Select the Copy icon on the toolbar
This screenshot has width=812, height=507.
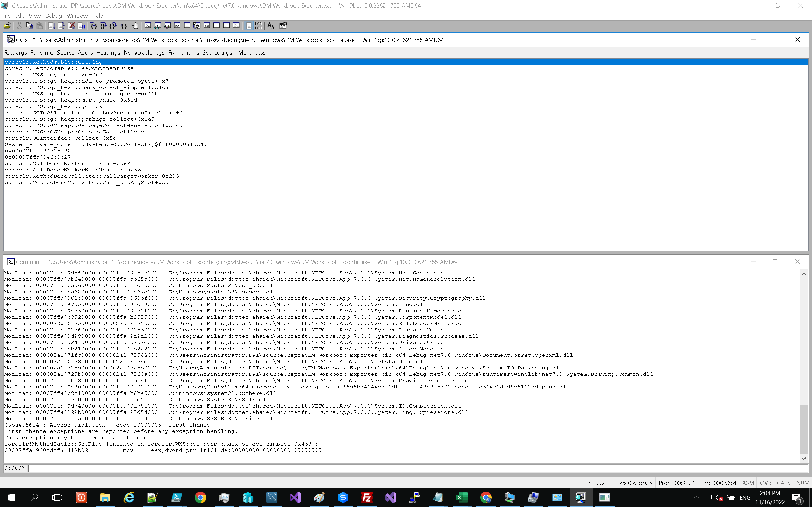29,26
